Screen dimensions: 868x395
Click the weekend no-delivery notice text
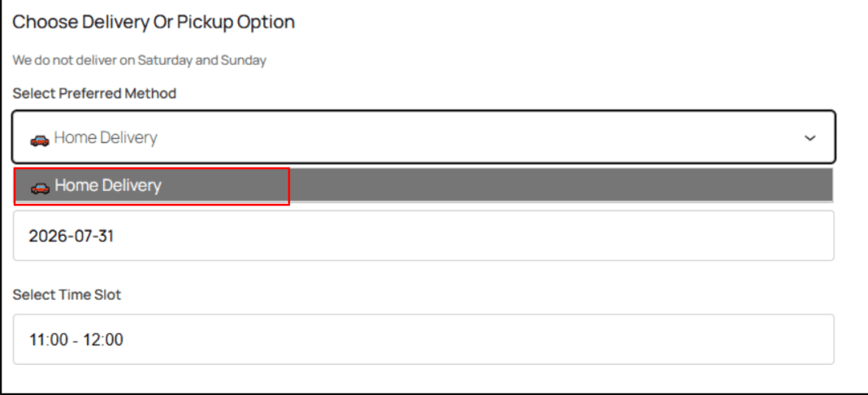coord(140,60)
